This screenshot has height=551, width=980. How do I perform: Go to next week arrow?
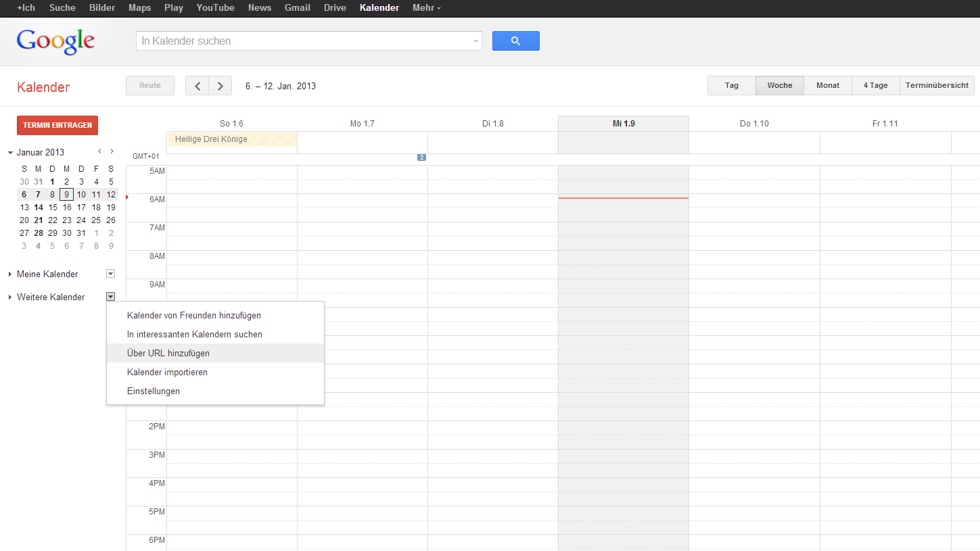[220, 86]
